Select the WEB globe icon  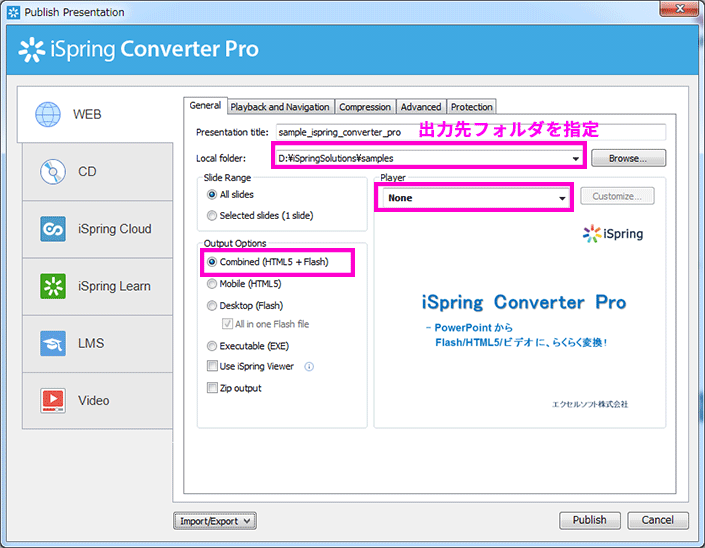click(48, 114)
